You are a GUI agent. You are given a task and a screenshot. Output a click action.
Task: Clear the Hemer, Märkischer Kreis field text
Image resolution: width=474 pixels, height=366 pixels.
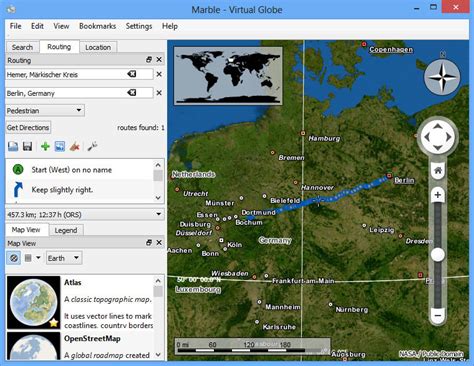(x=132, y=74)
